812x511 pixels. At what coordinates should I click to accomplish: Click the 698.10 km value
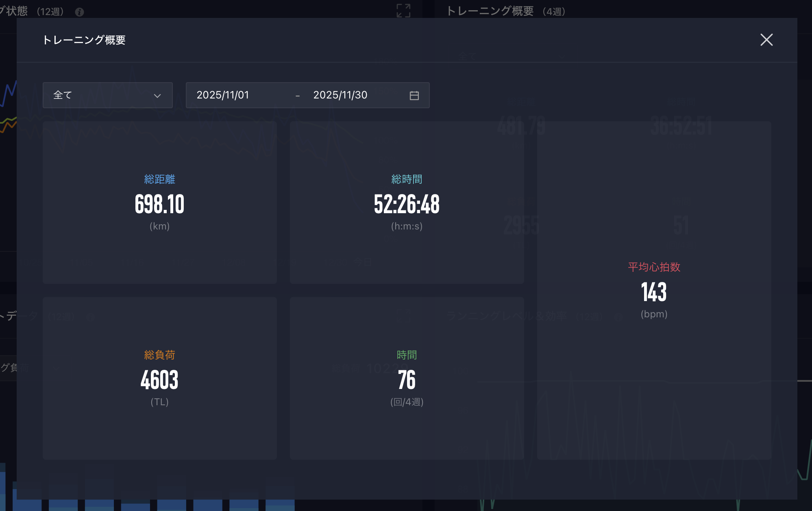click(159, 204)
